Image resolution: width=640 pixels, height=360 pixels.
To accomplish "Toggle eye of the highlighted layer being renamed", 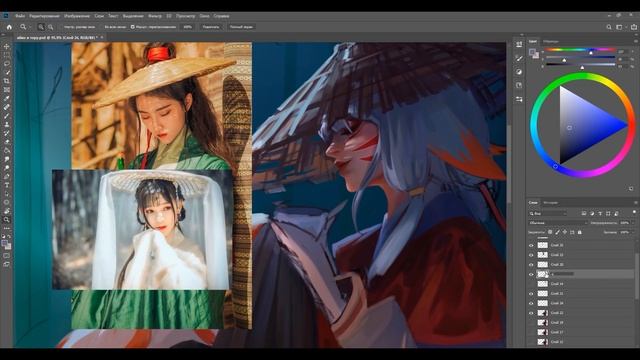I will click(531, 274).
